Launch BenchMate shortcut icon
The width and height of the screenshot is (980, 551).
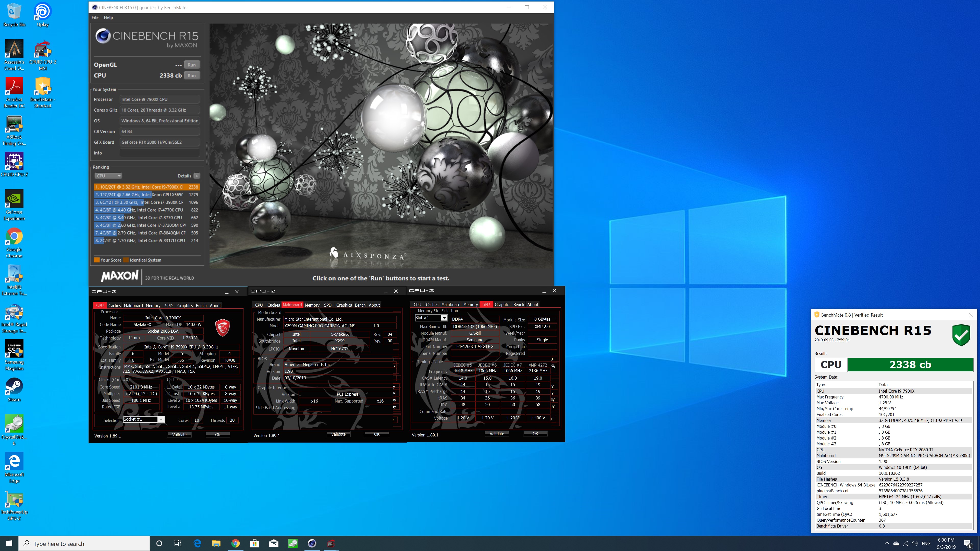point(43,93)
